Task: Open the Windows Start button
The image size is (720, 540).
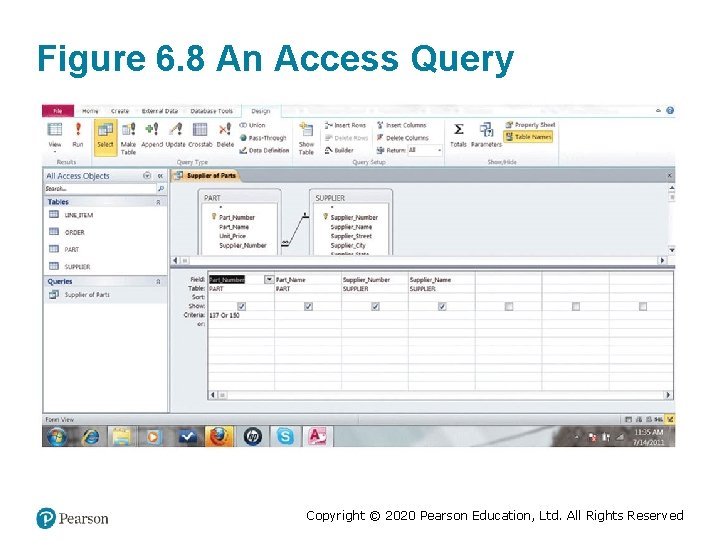Action: pos(57,436)
